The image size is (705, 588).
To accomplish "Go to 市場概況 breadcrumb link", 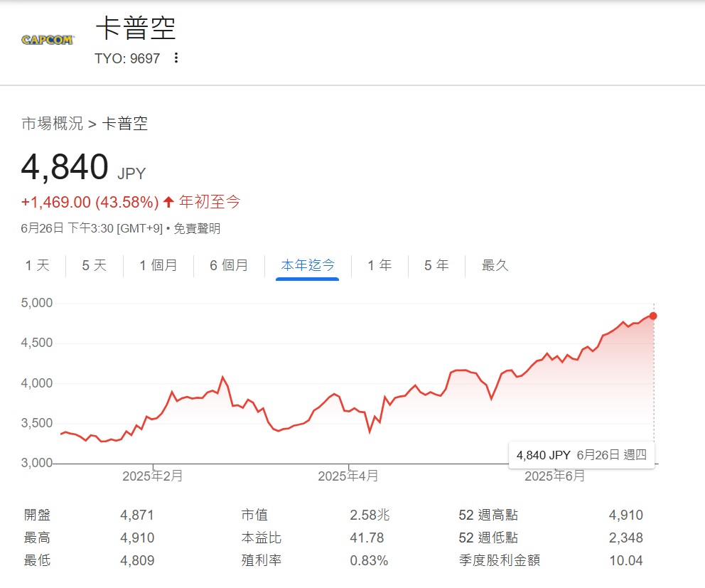I will pos(52,124).
